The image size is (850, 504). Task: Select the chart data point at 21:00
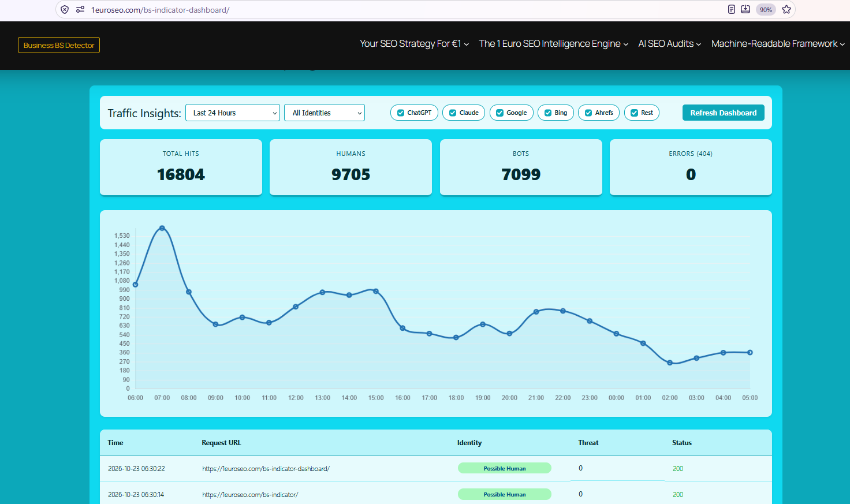coord(536,312)
